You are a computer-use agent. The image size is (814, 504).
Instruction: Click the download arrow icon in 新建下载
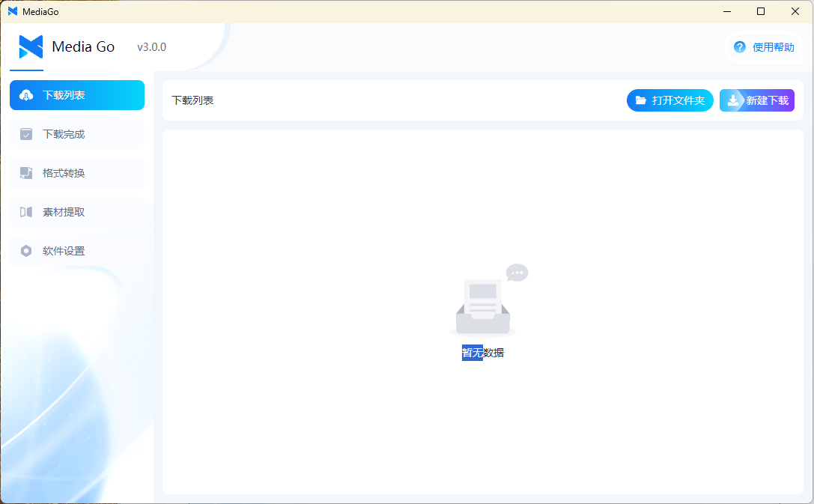pos(733,100)
